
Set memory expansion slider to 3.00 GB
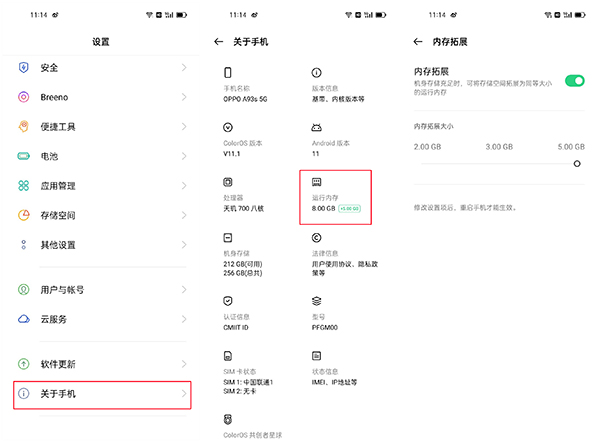(499, 163)
